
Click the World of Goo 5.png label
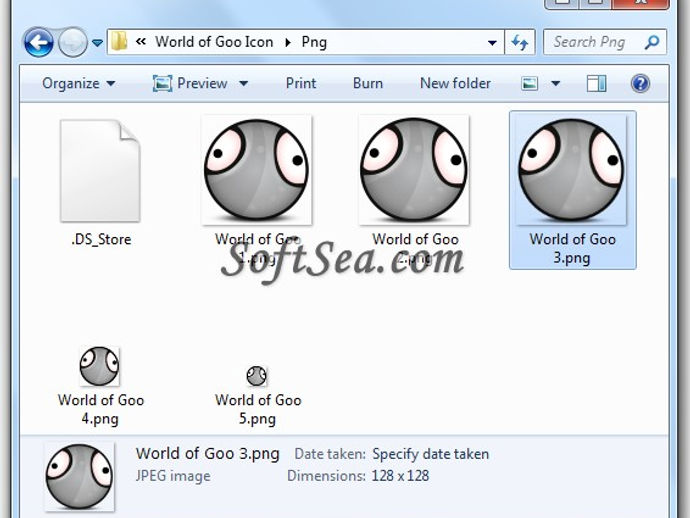click(x=258, y=409)
